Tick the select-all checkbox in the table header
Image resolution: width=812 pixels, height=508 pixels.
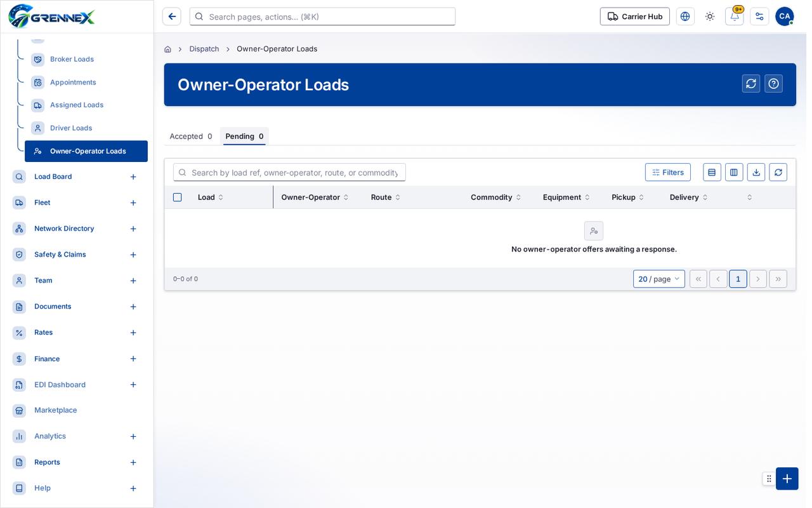[178, 197]
